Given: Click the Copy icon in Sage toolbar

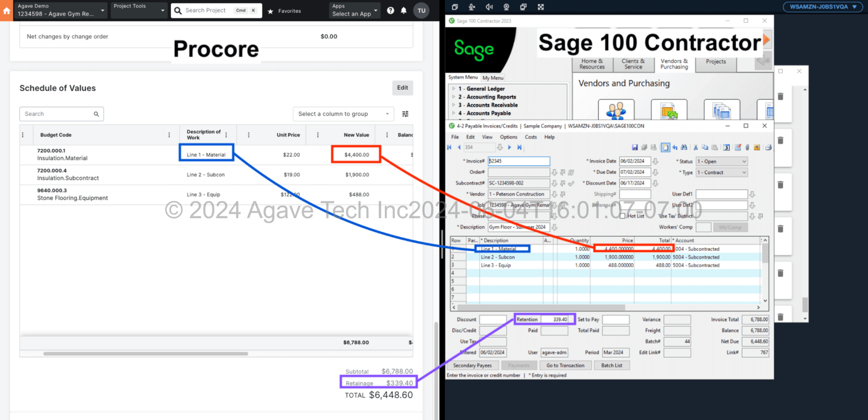Looking at the screenshot, I should (705, 147).
